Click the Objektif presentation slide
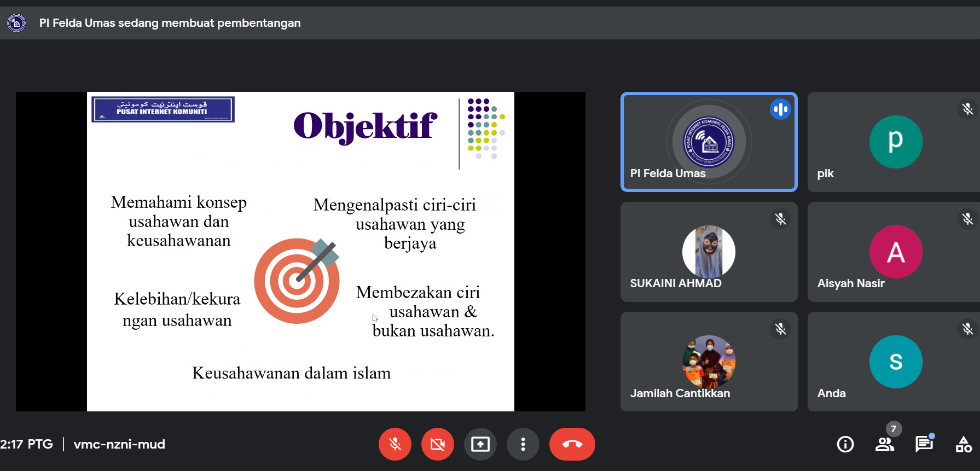Image resolution: width=980 pixels, height=471 pixels. click(300, 252)
